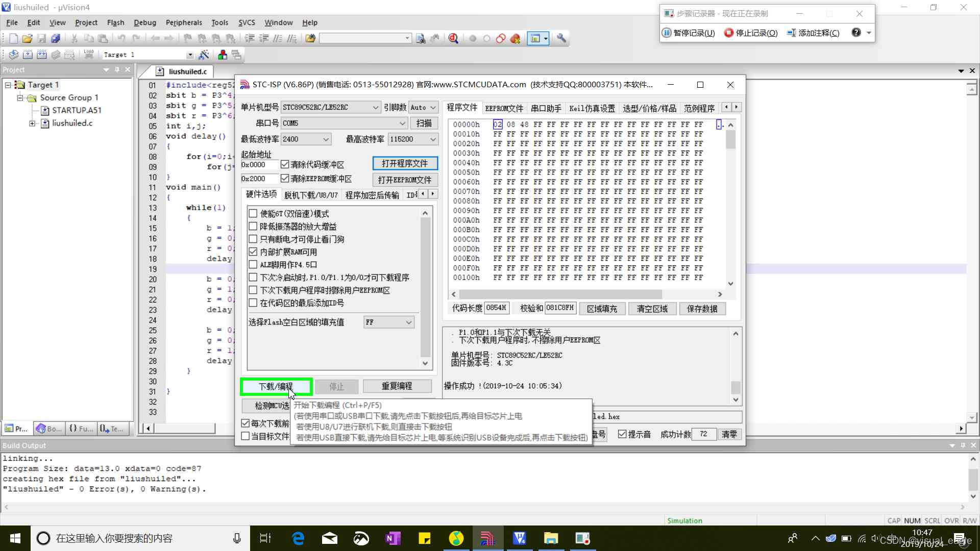Open EEPROM文件 tab in STC-ISP
The width and height of the screenshot is (980, 551).
point(505,107)
